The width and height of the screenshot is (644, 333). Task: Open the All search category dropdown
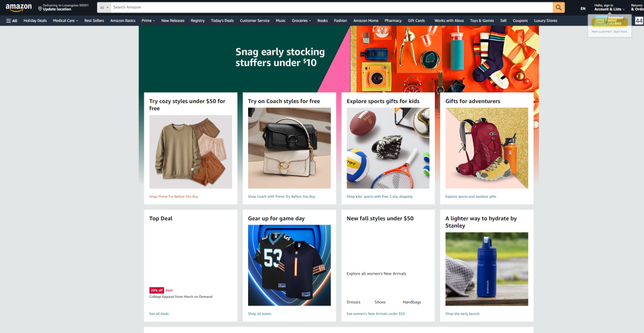point(104,7)
